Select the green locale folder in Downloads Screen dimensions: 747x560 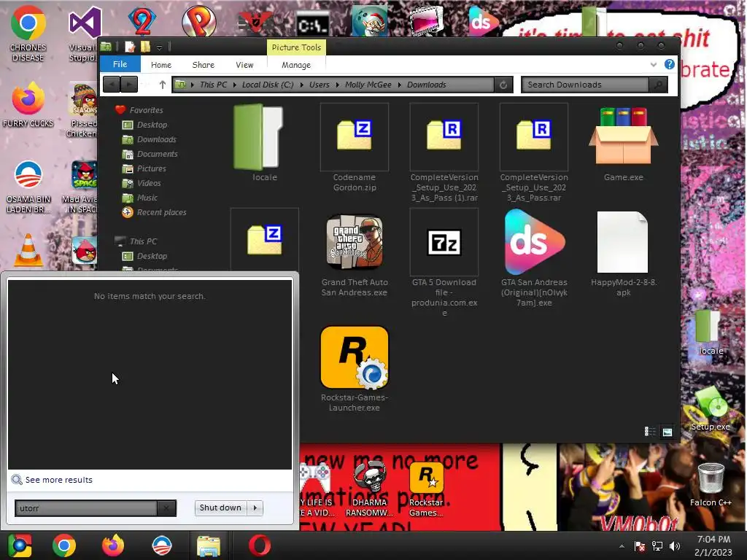point(259,136)
